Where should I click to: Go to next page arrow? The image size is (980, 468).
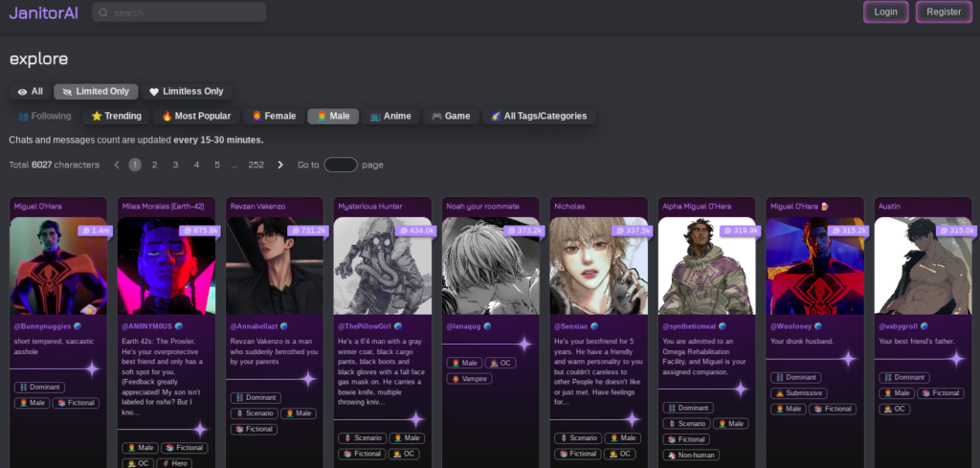280,165
